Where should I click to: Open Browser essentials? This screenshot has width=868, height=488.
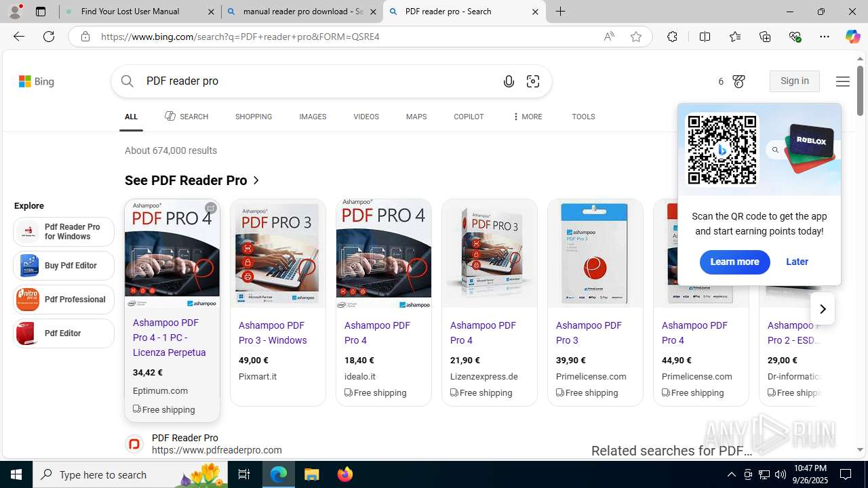pos(795,37)
